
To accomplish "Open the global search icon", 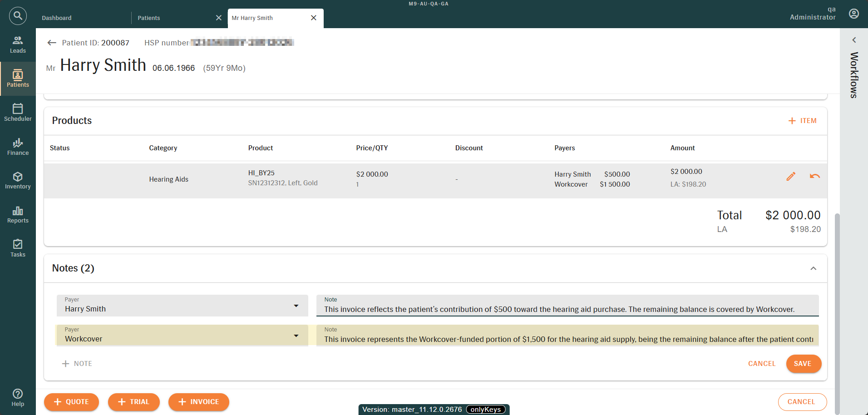I will tap(18, 16).
